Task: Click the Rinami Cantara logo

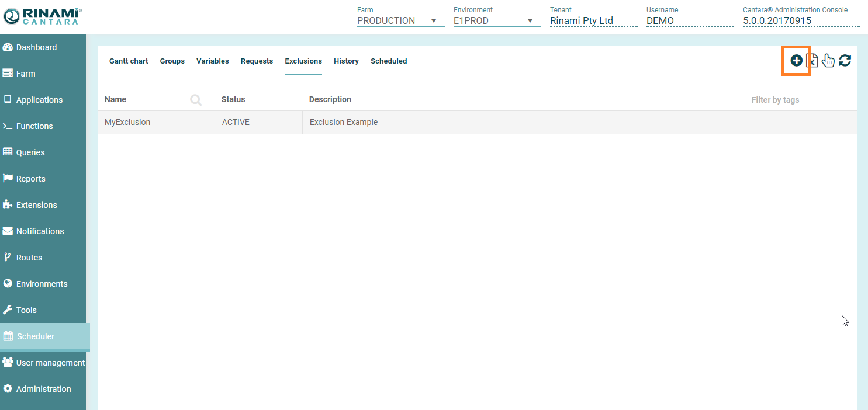Action: coord(42,16)
